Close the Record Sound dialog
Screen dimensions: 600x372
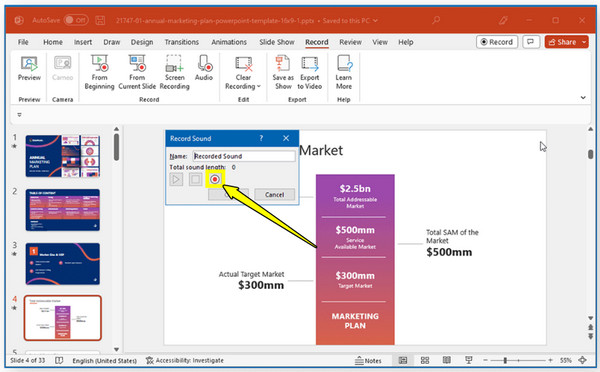(286, 138)
